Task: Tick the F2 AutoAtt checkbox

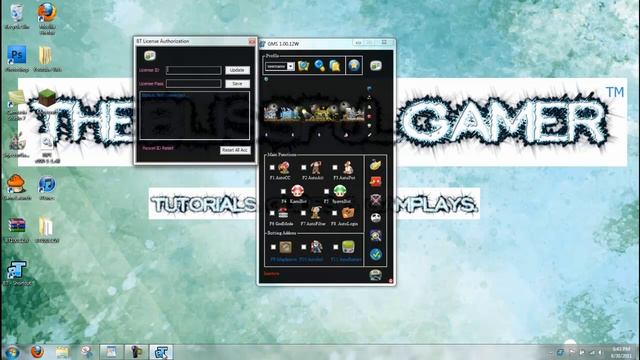Action: click(304, 167)
